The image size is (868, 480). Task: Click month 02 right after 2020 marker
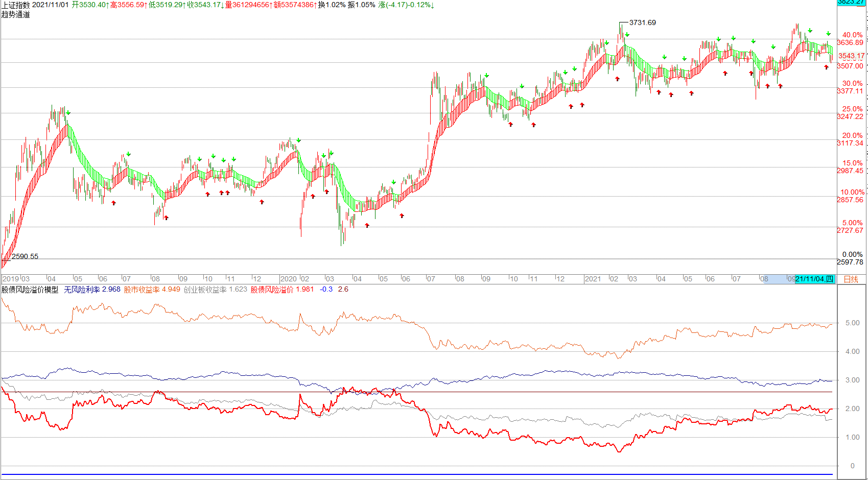tap(304, 279)
